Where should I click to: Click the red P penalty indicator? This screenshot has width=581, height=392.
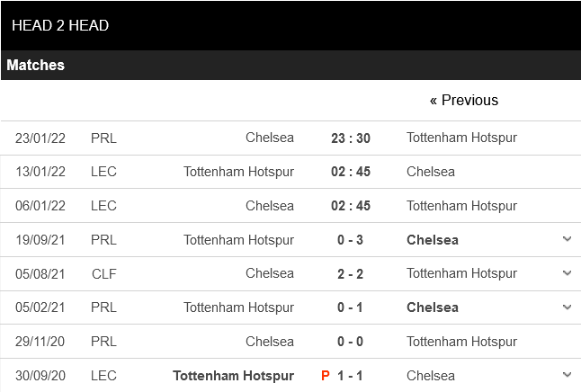[326, 376]
